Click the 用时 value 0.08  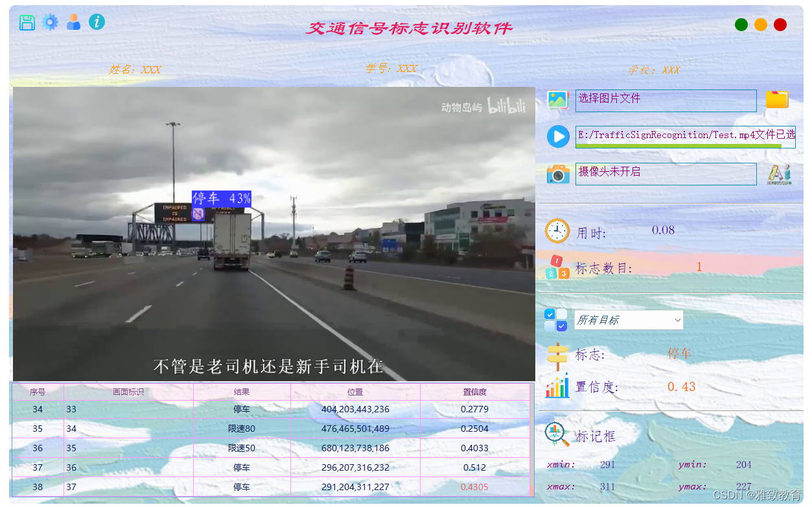[x=663, y=230]
